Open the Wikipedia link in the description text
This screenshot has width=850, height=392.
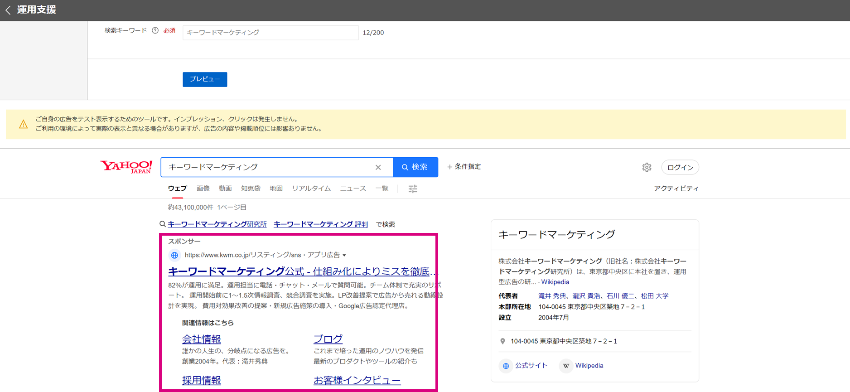point(555,282)
